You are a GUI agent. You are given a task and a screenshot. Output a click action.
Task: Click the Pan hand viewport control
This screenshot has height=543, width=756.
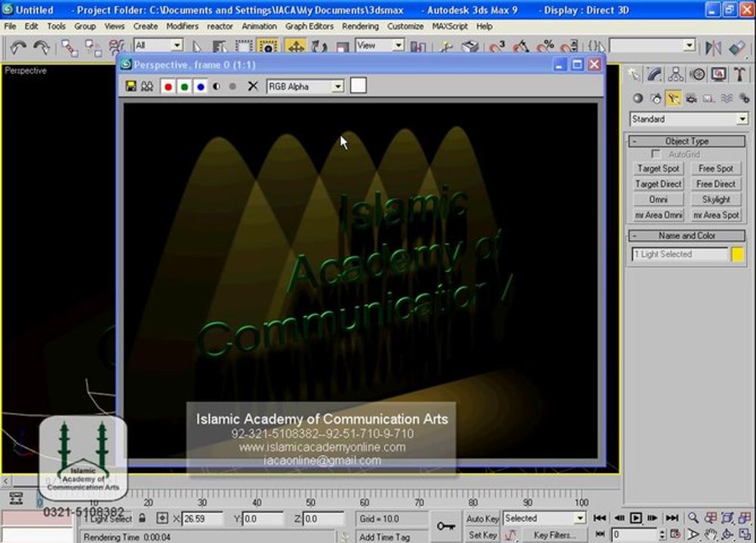[710, 535]
